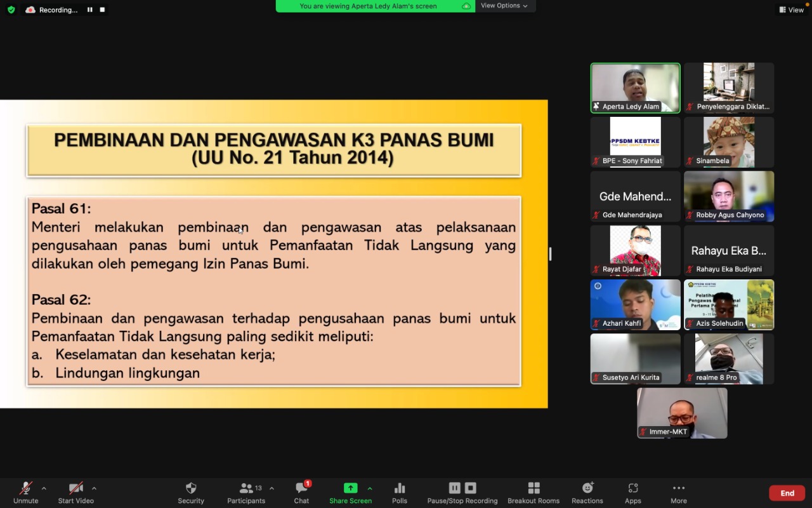Viewport: 812px width, 508px height.
Task: Pause the recording in the bottom toolbar
Action: click(454, 488)
